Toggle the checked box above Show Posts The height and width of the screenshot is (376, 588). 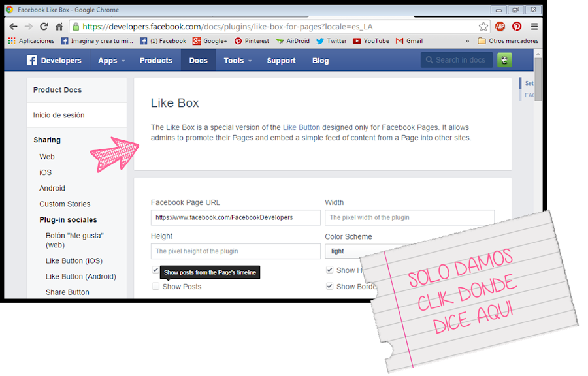click(155, 270)
